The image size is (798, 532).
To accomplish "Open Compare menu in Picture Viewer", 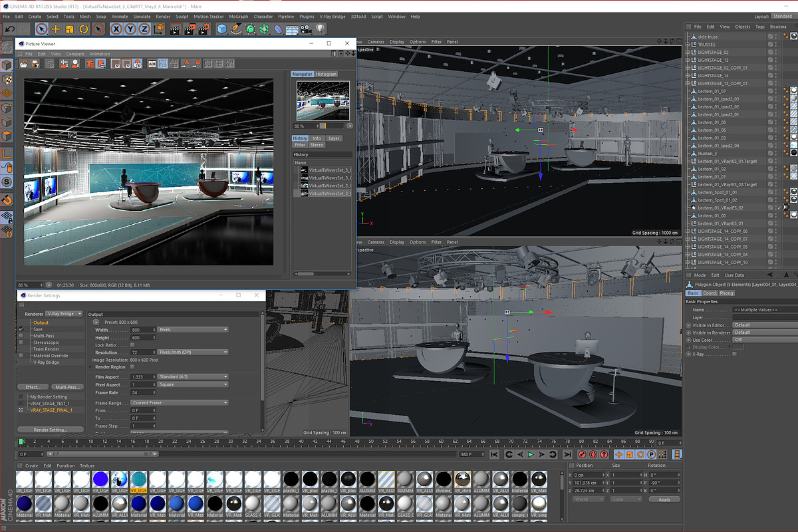I will (x=75, y=54).
